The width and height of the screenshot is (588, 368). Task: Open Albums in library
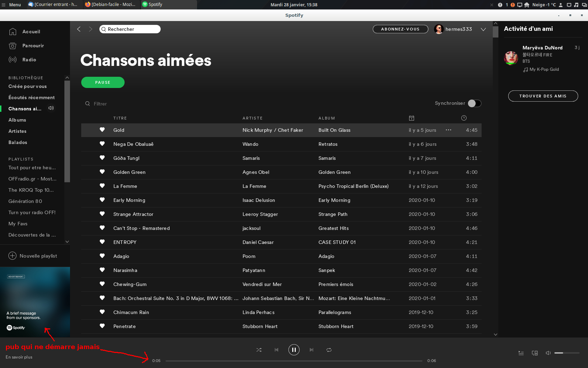[17, 120]
